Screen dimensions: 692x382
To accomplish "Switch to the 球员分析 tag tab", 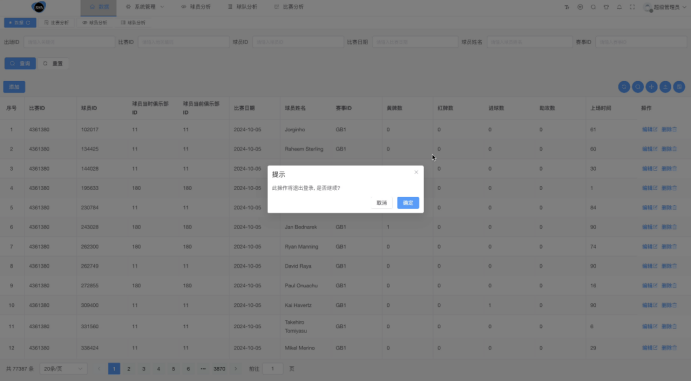I will coord(95,22).
